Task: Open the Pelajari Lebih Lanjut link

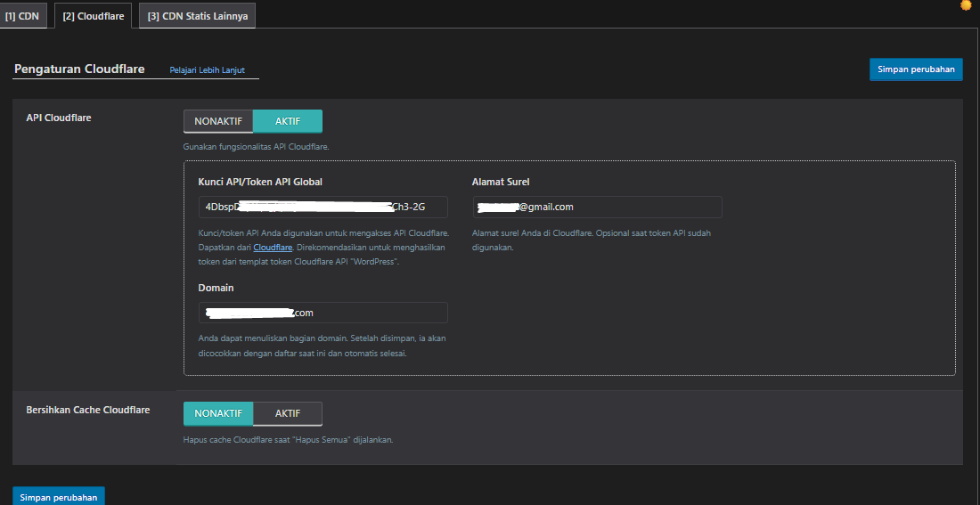Action: [207, 69]
